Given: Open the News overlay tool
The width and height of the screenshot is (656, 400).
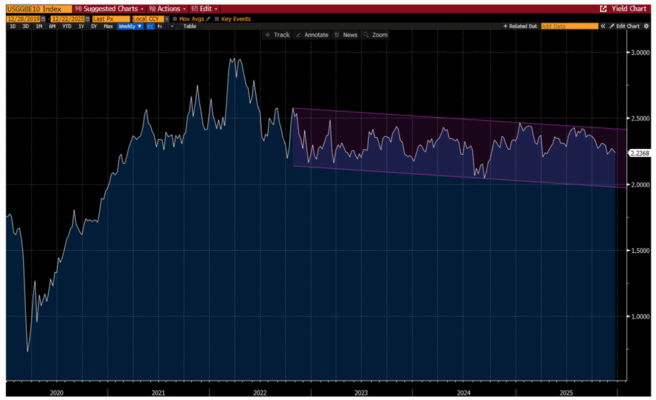Looking at the screenshot, I should coord(347,35).
